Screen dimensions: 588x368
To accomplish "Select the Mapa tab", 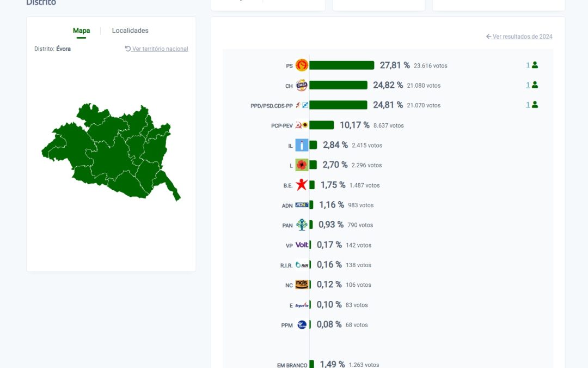I will click(81, 31).
